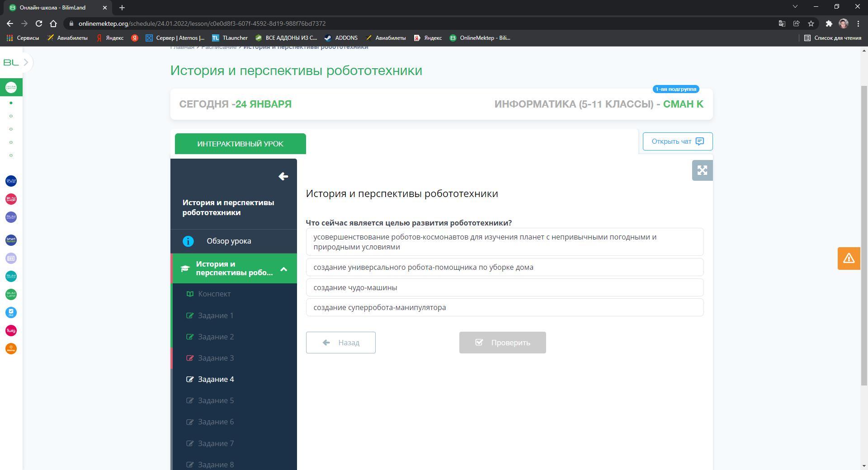Open the Chrome extensions puzzle icon
The image size is (868, 470).
(x=828, y=23)
